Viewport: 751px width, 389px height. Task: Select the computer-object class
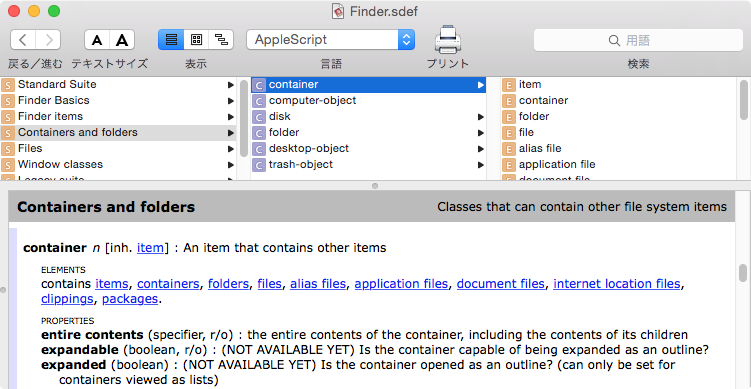368,101
